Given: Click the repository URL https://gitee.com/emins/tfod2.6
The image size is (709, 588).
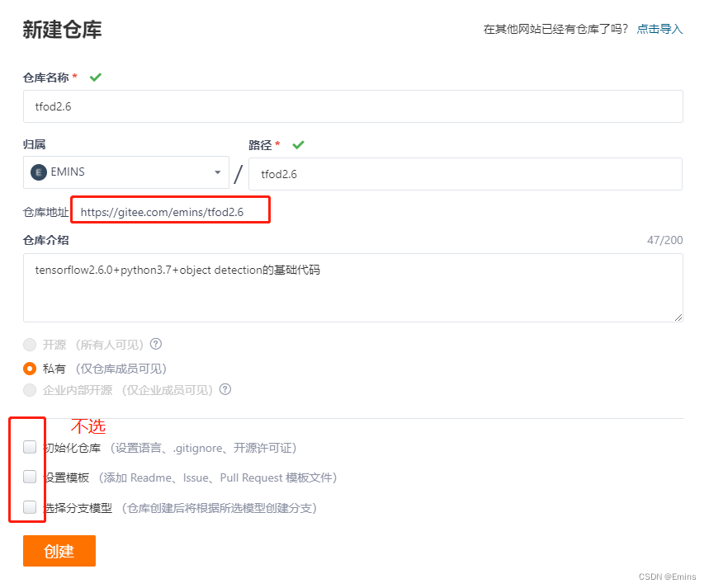Looking at the screenshot, I should 162,212.
